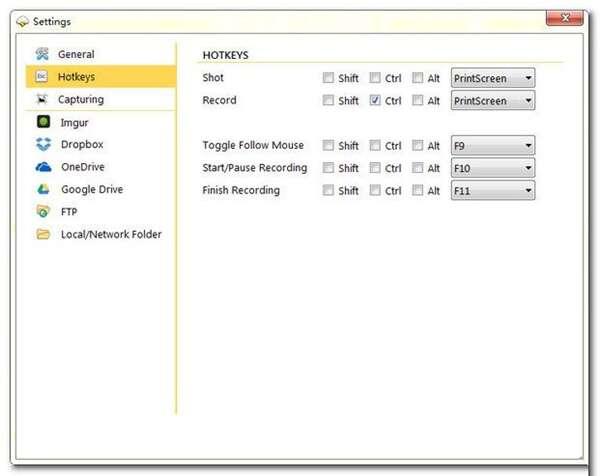
Task: Click the Local/Network Folder icon
Action: 43,235
